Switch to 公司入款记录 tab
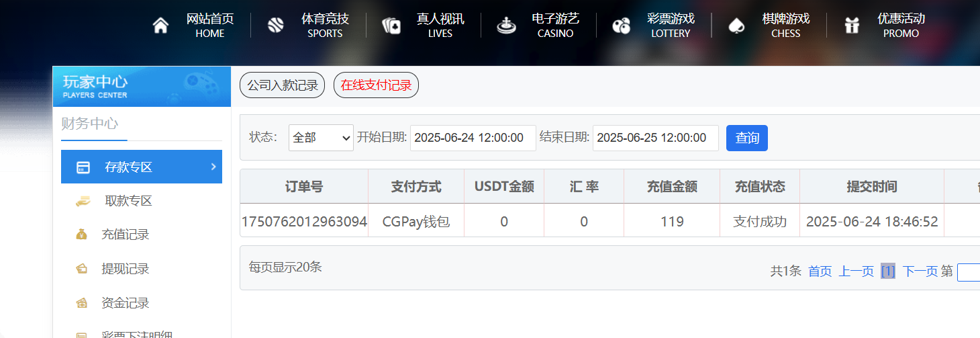Image resolution: width=980 pixels, height=338 pixels. (282, 85)
